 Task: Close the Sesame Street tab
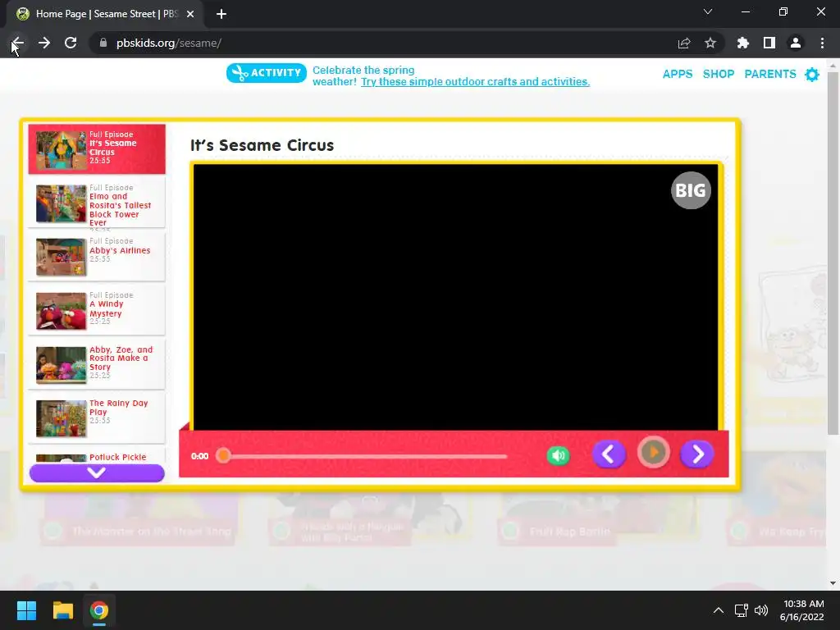190,14
